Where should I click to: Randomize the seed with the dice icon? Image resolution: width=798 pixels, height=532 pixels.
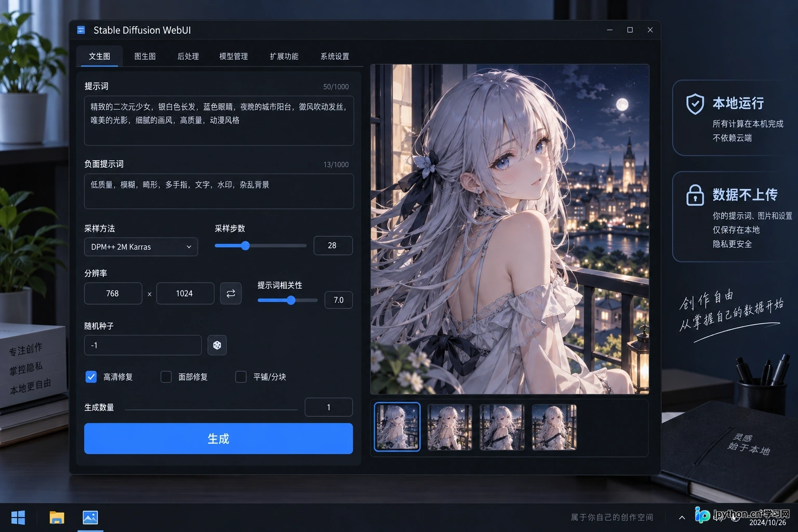coord(217,345)
